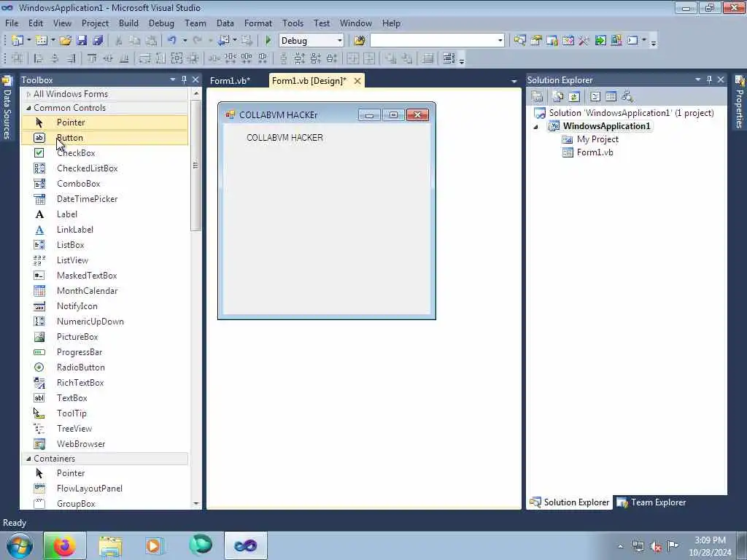The image size is (747, 560).
Task: Open the Format menu
Action: [258, 23]
